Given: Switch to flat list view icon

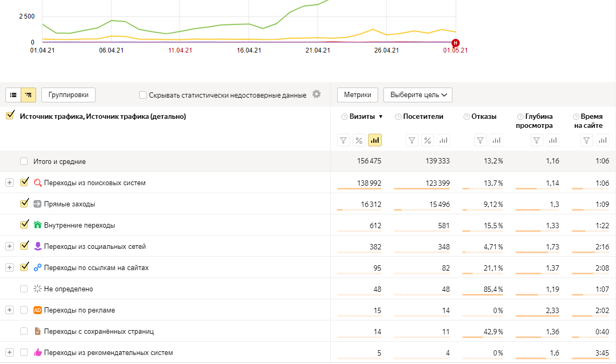Looking at the screenshot, I should pyautogui.click(x=13, y=95).
